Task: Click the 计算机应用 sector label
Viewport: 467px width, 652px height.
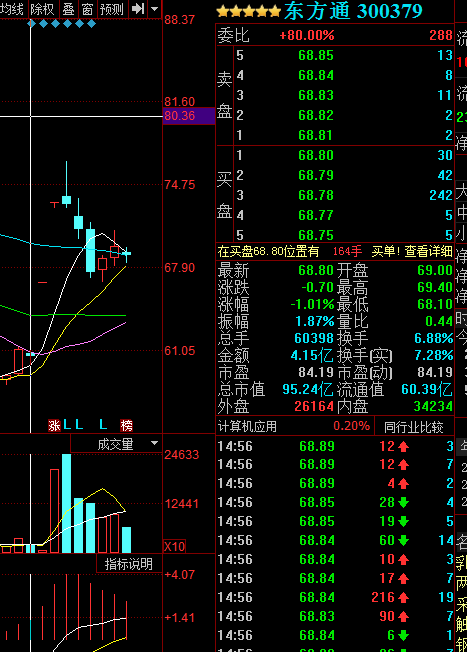Action: pyautogui.click(x=247, y=427)
